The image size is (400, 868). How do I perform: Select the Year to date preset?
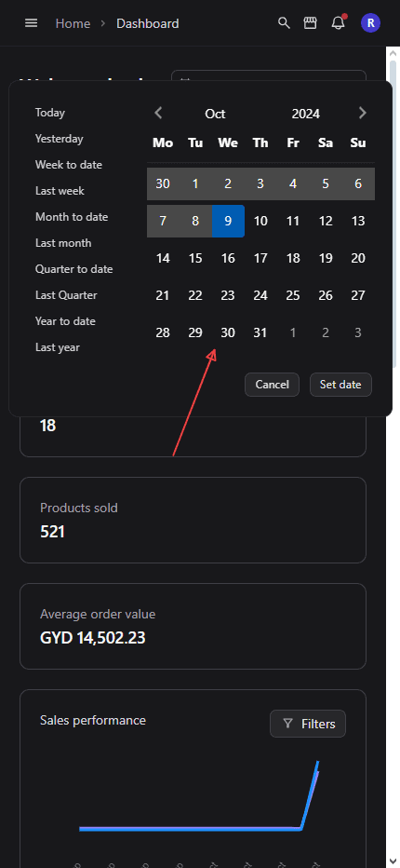(65, 321)
